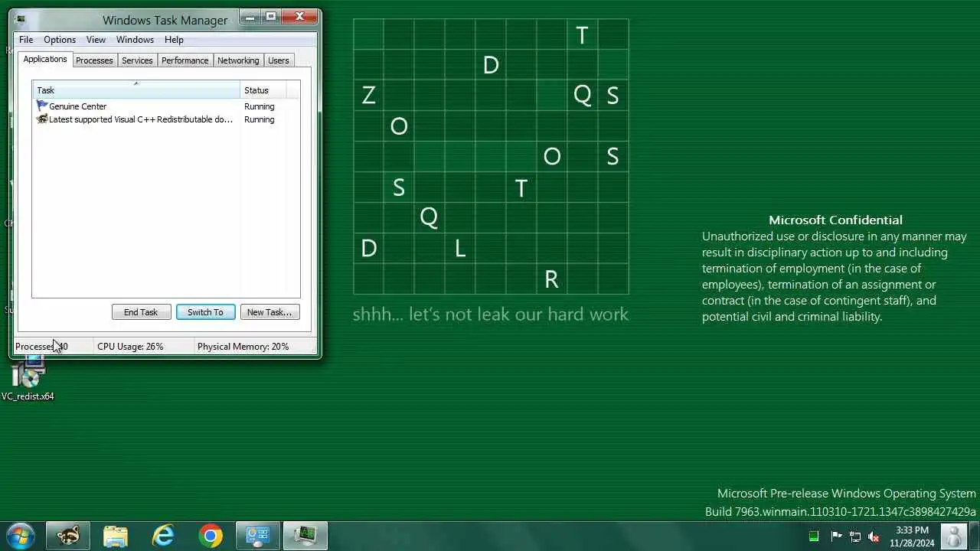Click the Windows Task Manager title bar
The image size is (980, 551).
165,20
